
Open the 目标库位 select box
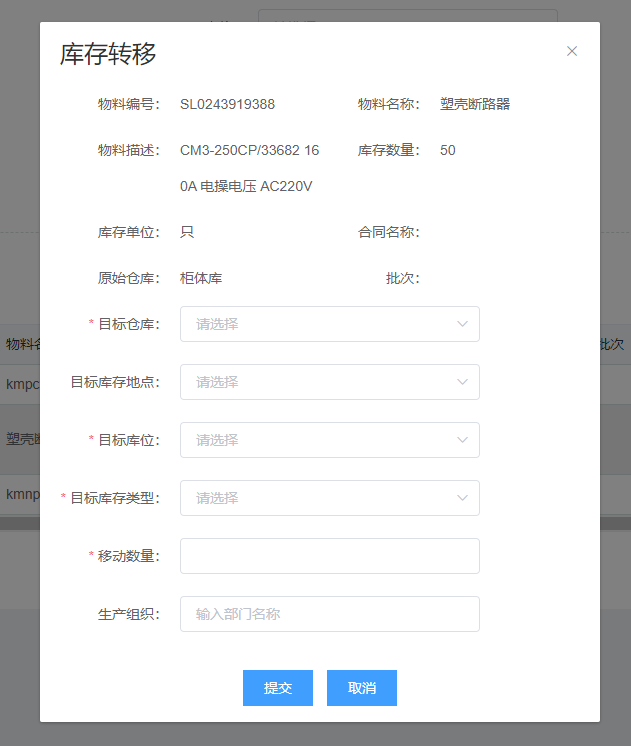320,440
